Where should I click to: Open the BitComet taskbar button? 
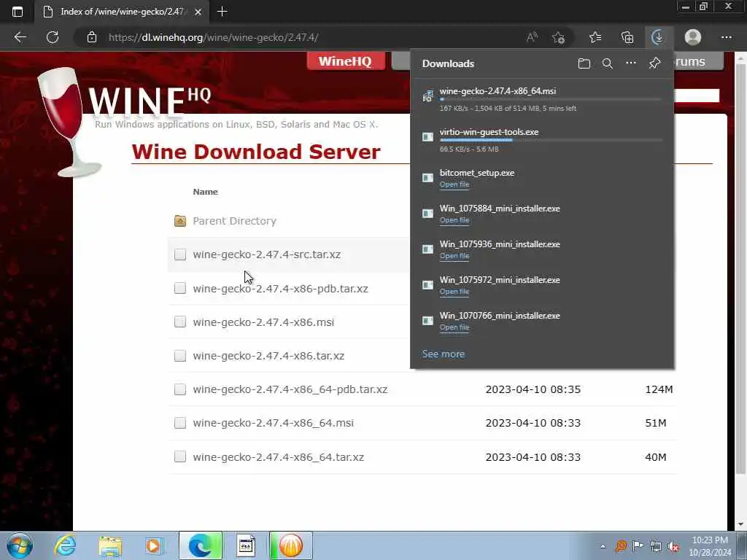pyautogui.click(x=290, y=545)
